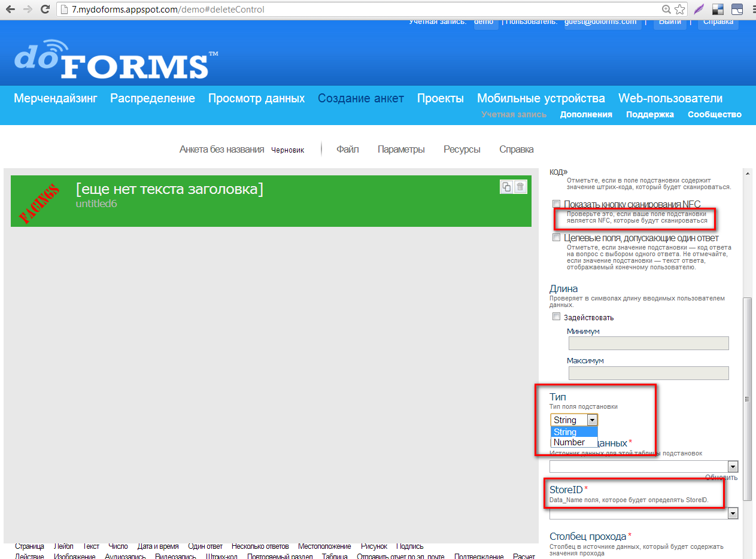The height and width of the screenshot is (559, 756).
Task: Click the purple feather extension icon
Action: click(699, 10)
